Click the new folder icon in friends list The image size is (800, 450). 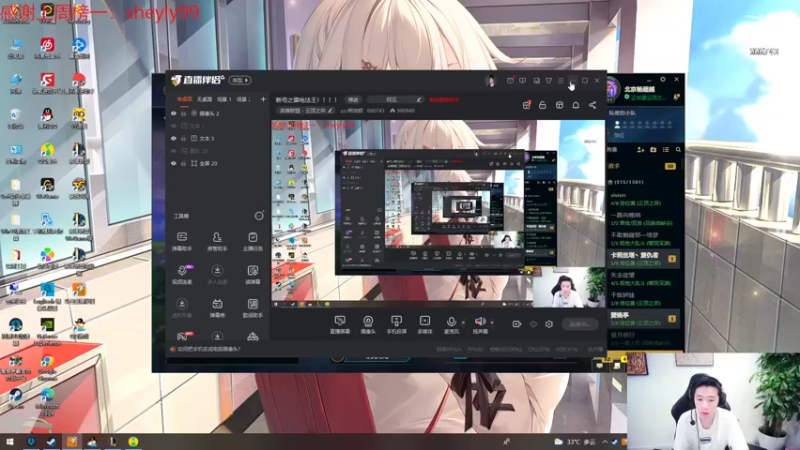(x=653, y=149)
